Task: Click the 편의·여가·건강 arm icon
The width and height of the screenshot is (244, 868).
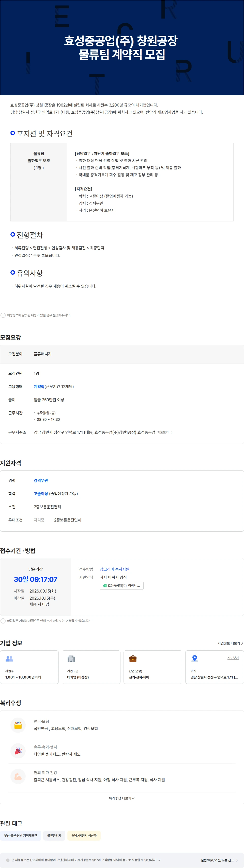Action: click(18, 776)
